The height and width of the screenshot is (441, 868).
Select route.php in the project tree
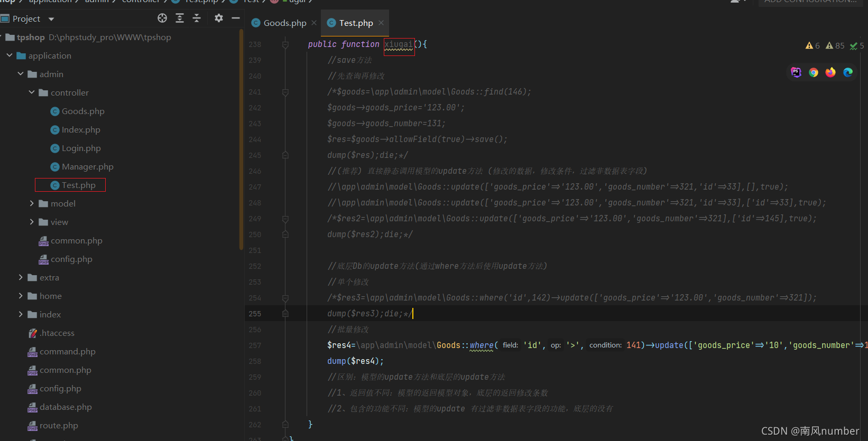[53, 426]
